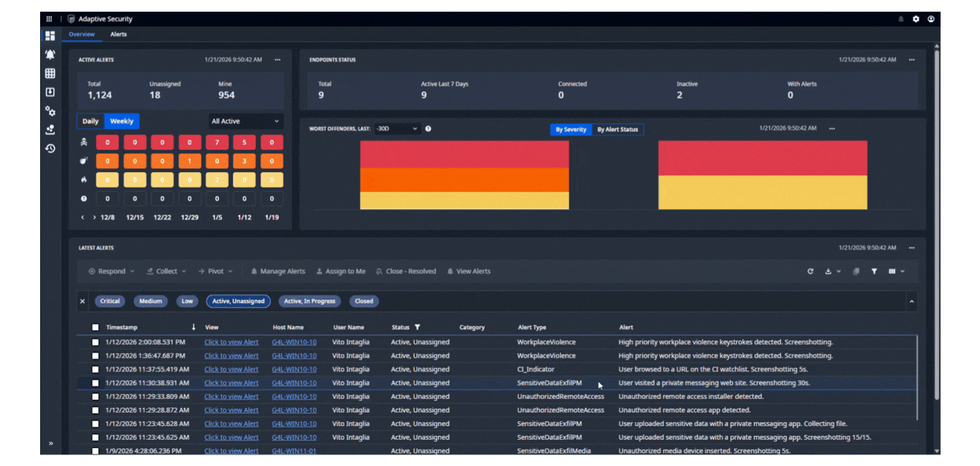The image size is (980, 466).
Task: Expand the -30D time range dropdown
Action: tap(397, 129)
